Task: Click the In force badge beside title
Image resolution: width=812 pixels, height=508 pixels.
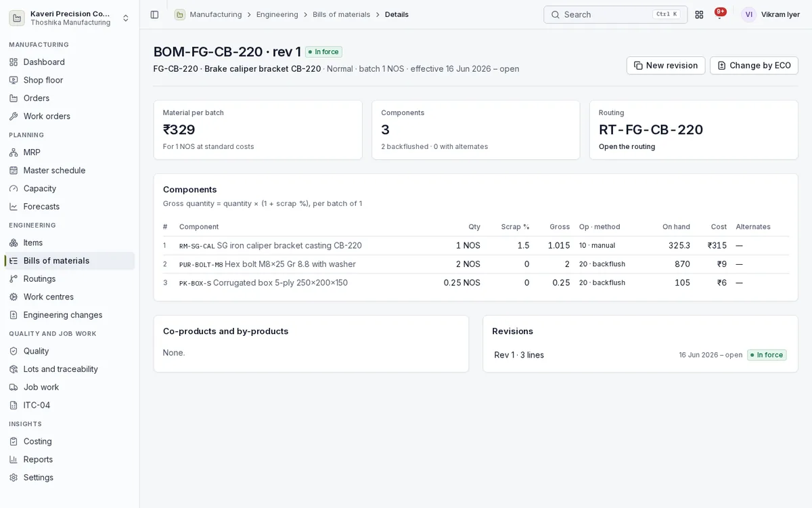Action: [x=323, y=52]
